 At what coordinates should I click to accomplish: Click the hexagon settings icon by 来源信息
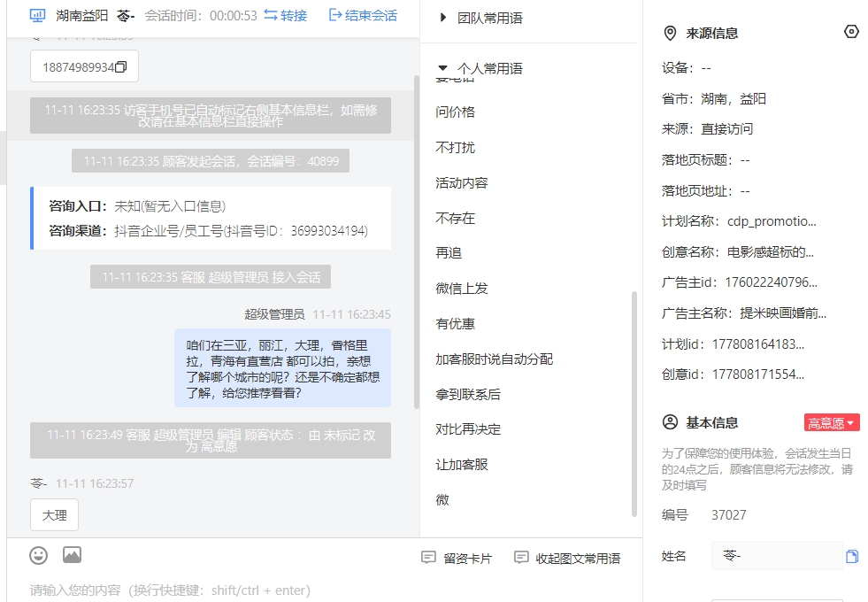(851, 32)
